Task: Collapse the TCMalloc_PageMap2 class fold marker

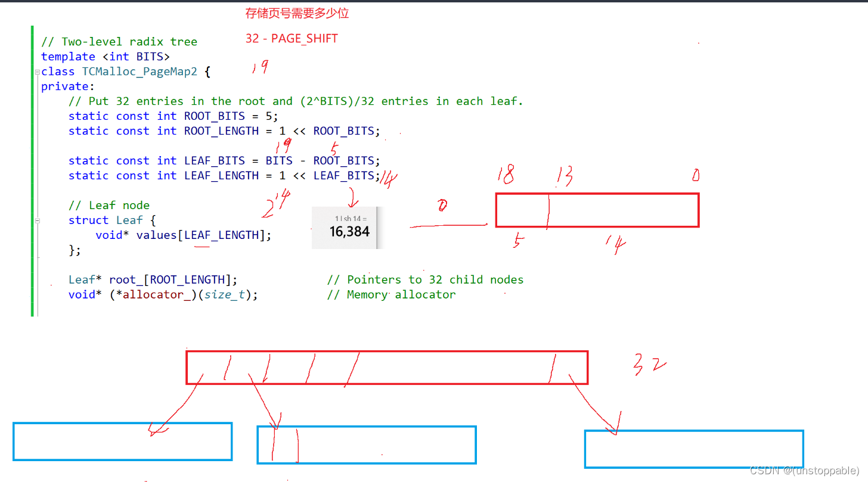Action: pos(38,71)
